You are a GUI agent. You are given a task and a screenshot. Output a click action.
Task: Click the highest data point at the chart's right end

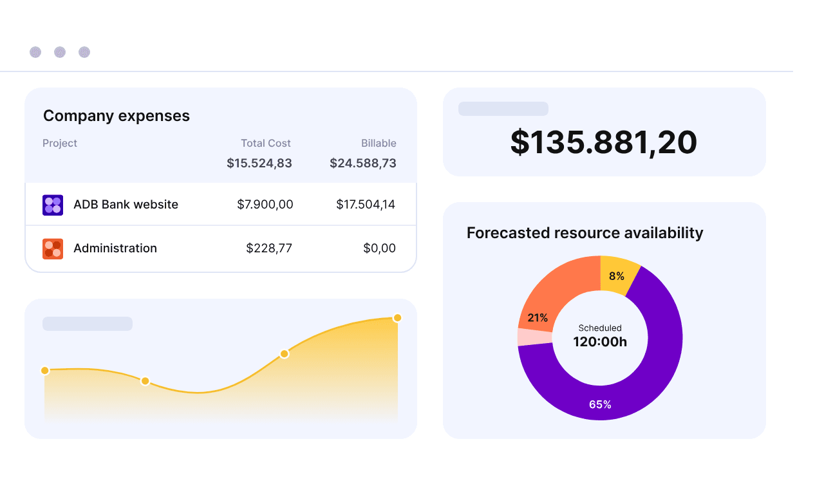pos(397,318)
